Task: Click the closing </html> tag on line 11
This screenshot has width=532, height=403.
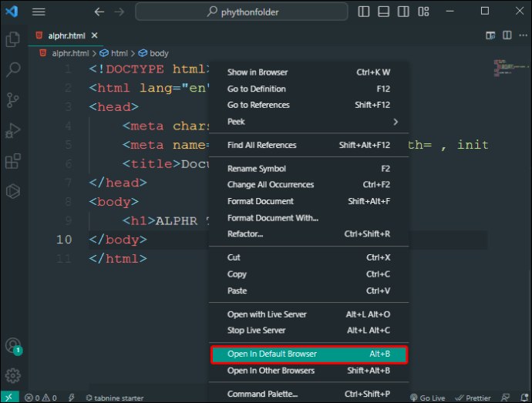Action: 118,259
